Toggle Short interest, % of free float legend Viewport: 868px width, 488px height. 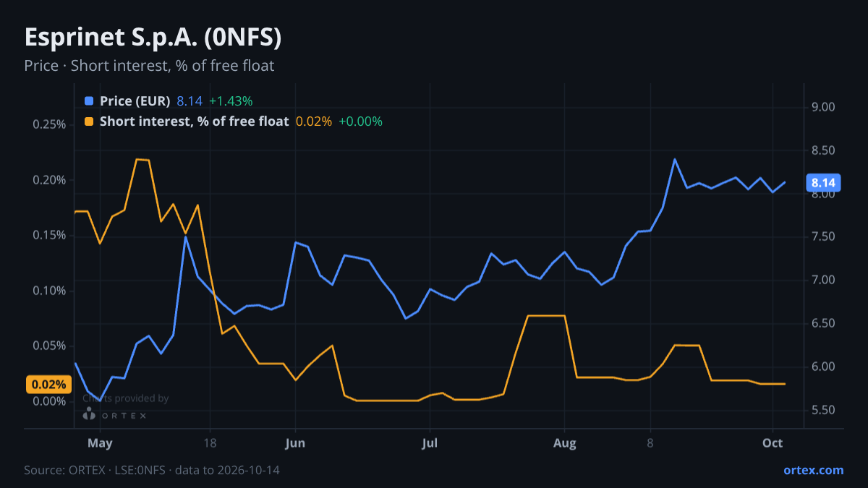pos(194,121)
